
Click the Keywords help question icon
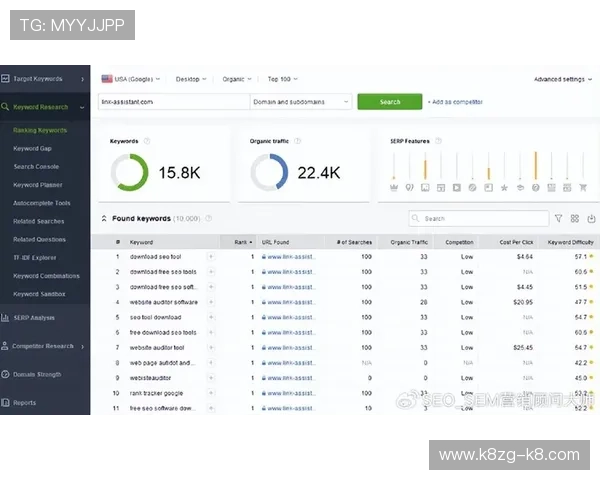[147, 142]
